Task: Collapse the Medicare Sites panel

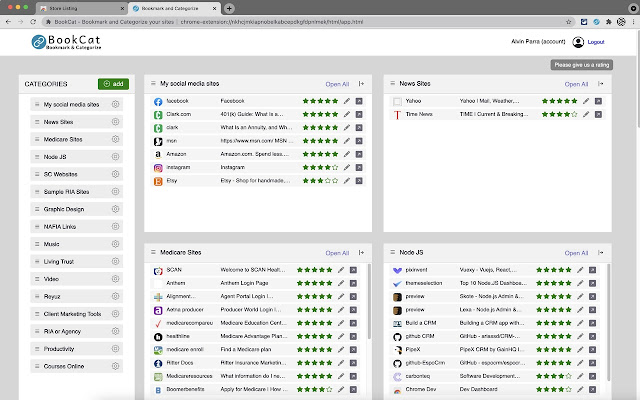Action: [x=361, y=253]
